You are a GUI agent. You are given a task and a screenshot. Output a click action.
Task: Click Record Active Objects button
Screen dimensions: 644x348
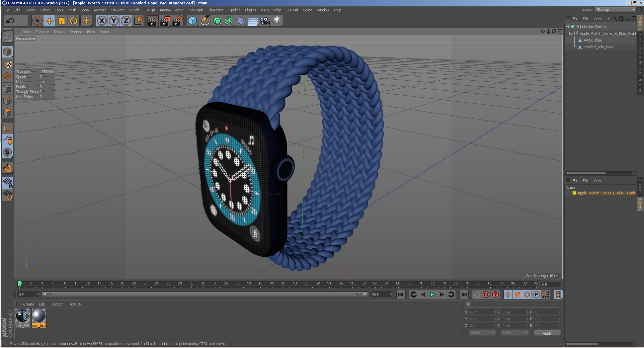477,294
